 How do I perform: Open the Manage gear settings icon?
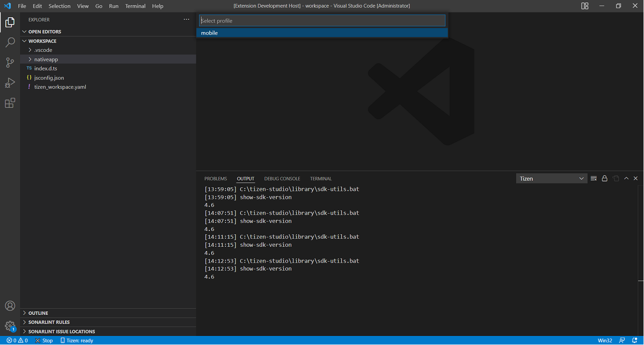tap(10, 326)
